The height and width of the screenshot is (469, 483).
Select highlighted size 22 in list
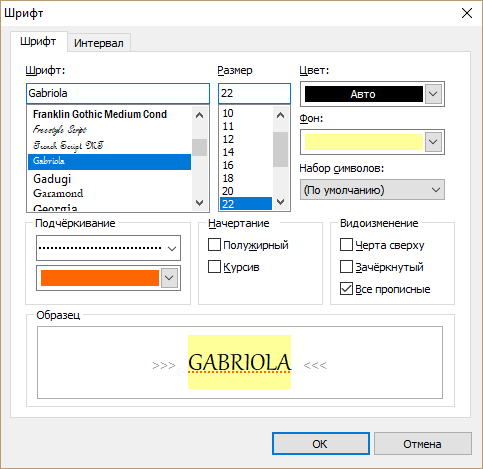point(246,204)
